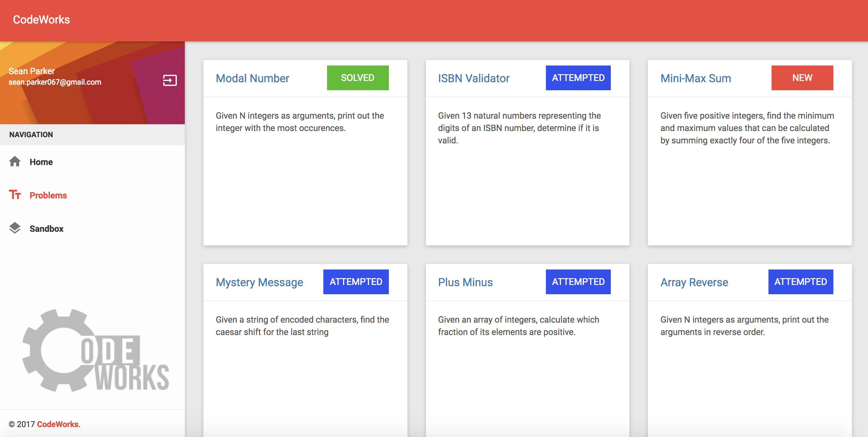868x437 pixels.
Task: Click the green SOLVED badge
Action: coord(357,78)
